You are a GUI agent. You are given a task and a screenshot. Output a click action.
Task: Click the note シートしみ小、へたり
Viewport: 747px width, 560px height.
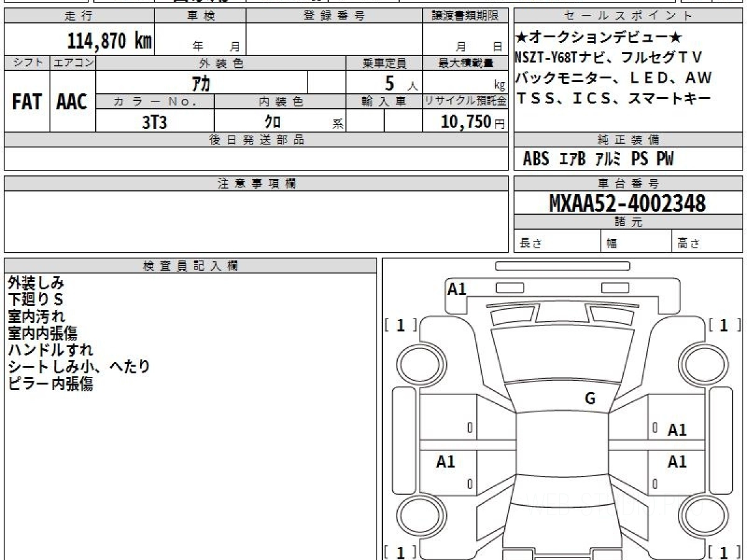pyautogui.click(x=79, y=367)
